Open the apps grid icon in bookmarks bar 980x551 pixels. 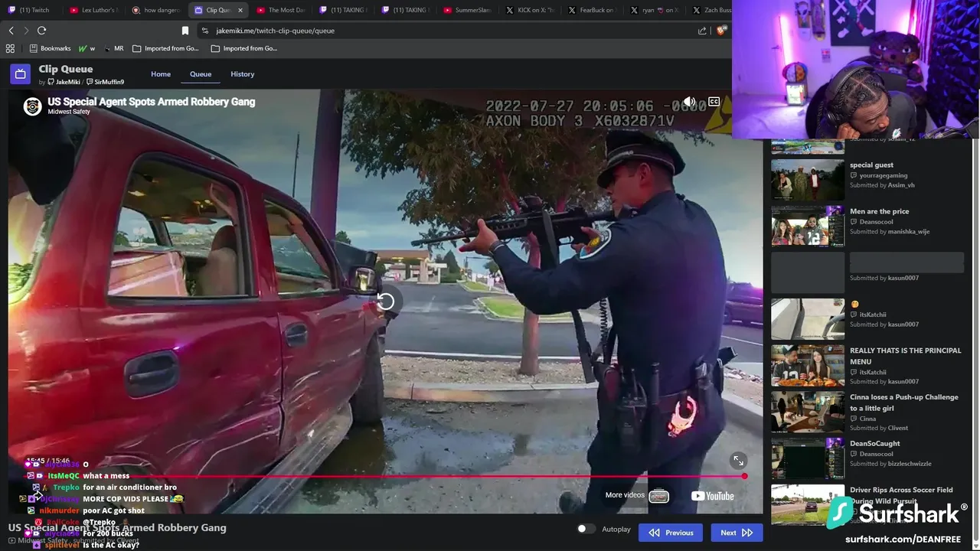coord(10,48)
